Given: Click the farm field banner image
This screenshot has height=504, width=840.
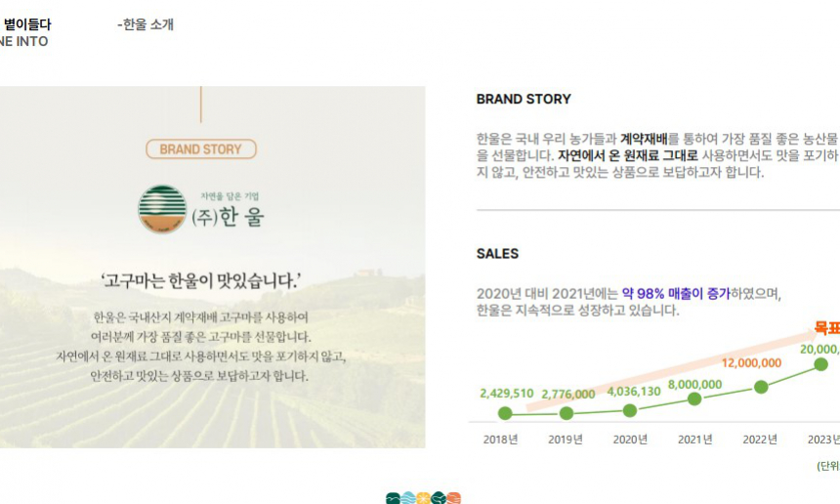Looking at the screenshot, I should [x=213, y=268].
